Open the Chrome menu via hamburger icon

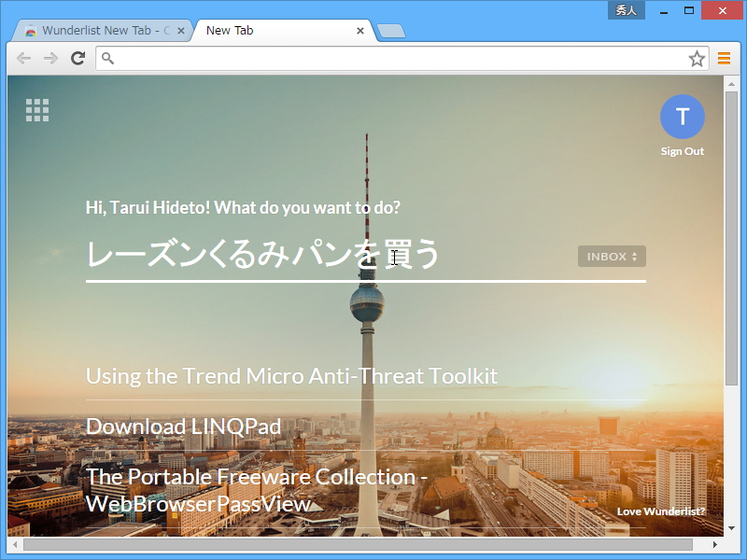[725, 58]
